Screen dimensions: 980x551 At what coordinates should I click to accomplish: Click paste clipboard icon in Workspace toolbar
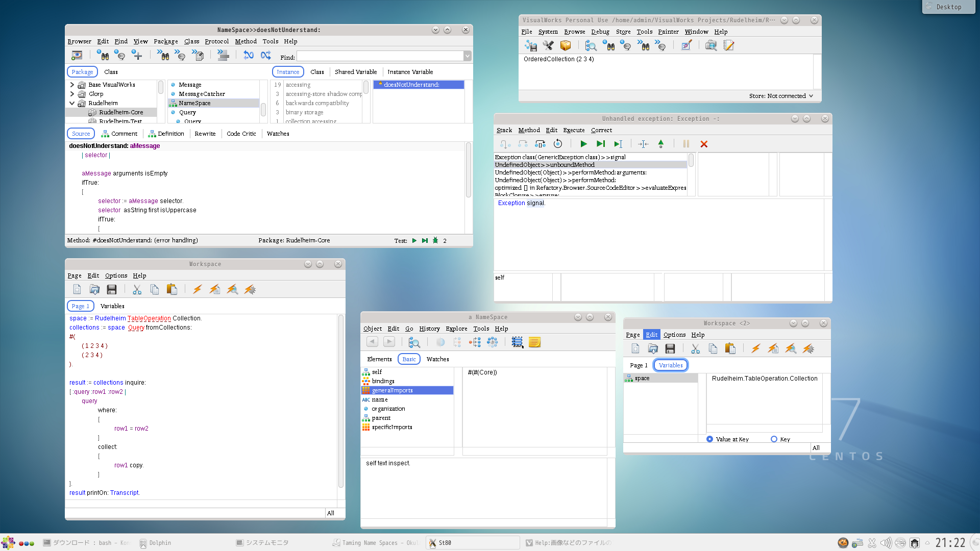[172, 290]
